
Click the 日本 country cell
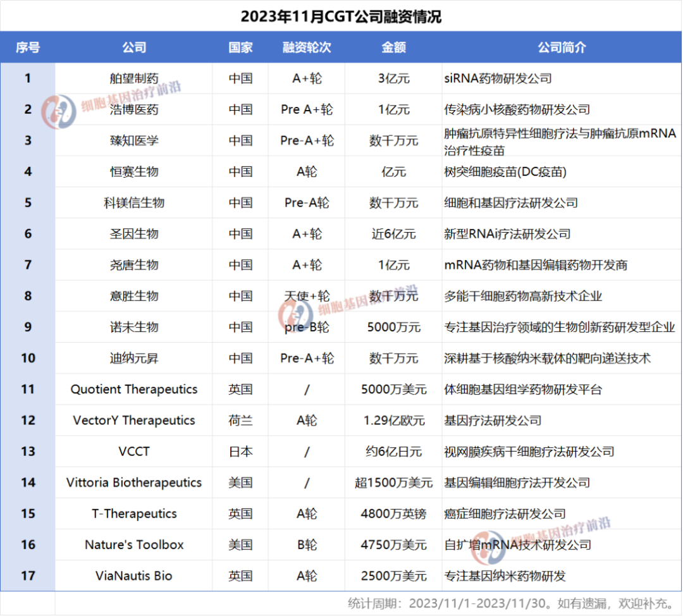coord(240,452)
